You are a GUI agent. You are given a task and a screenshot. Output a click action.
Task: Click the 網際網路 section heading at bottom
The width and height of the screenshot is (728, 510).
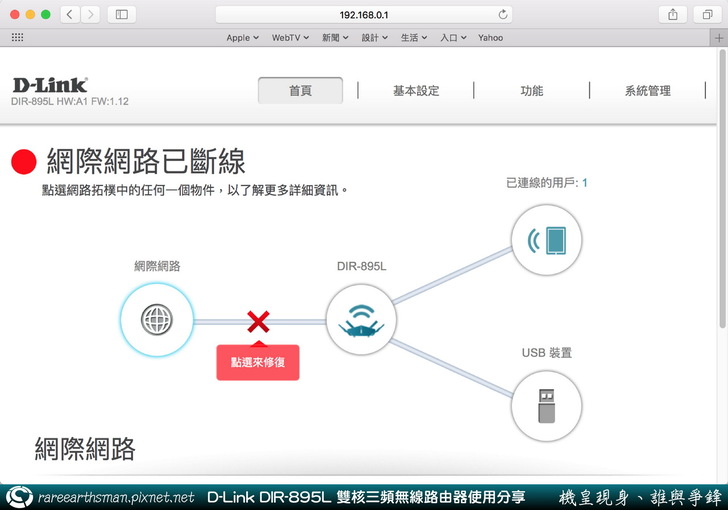(x=85, y=449)
